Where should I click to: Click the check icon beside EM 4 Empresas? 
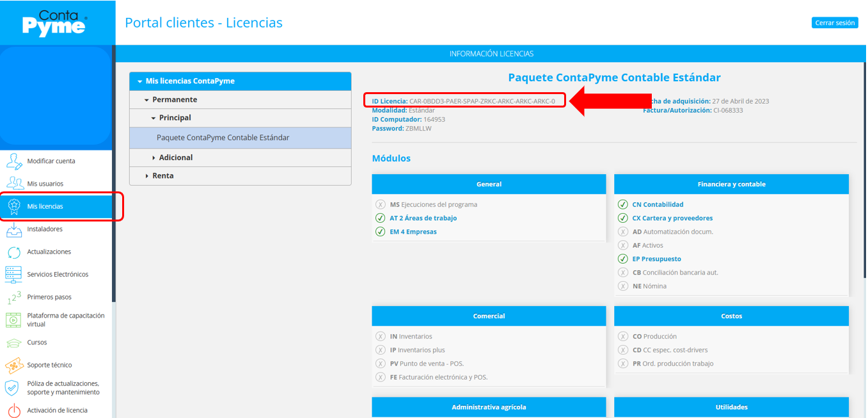click(x=380, y=232)
